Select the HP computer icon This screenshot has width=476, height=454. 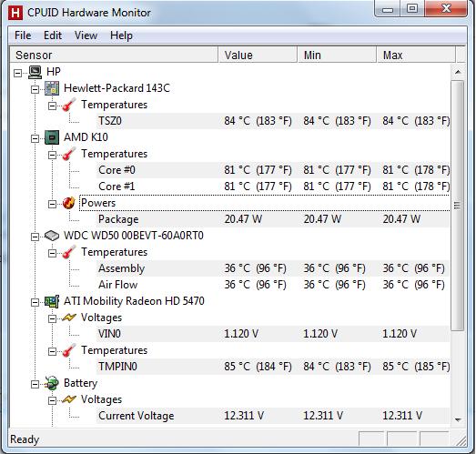coord(35,72)
